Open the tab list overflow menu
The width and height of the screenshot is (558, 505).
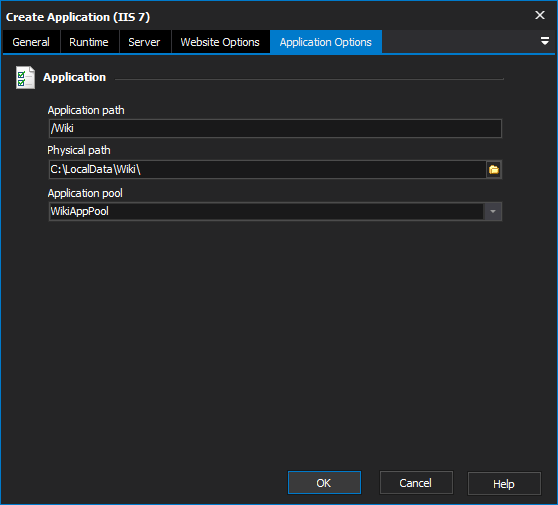[544, 41]
